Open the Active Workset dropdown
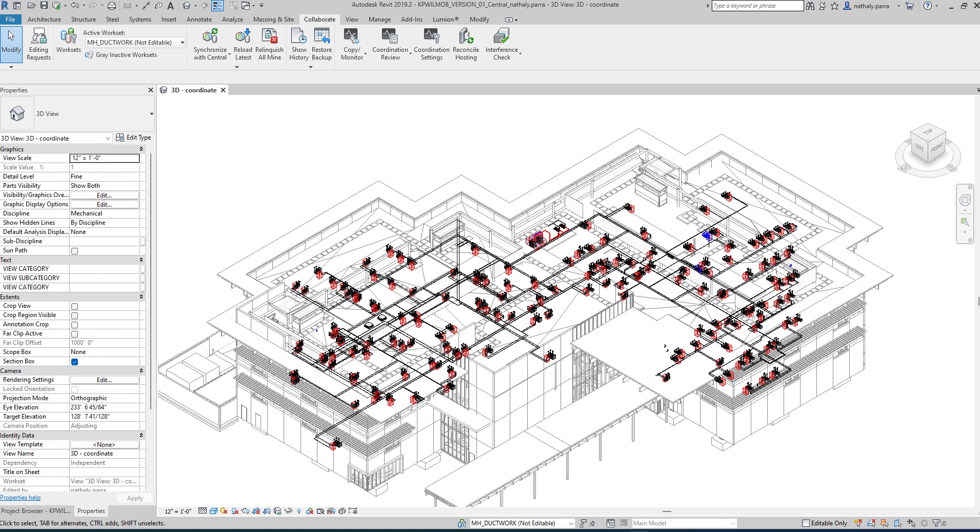This screenshot has height=532, width=980. [x=182, y=43]
